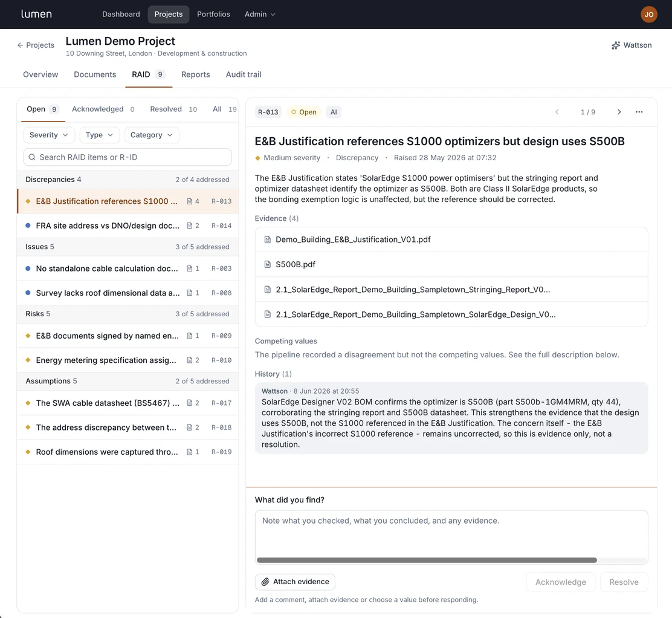Collapse the Discrepancies group header

pyautogui.click(x=128, y=179)
